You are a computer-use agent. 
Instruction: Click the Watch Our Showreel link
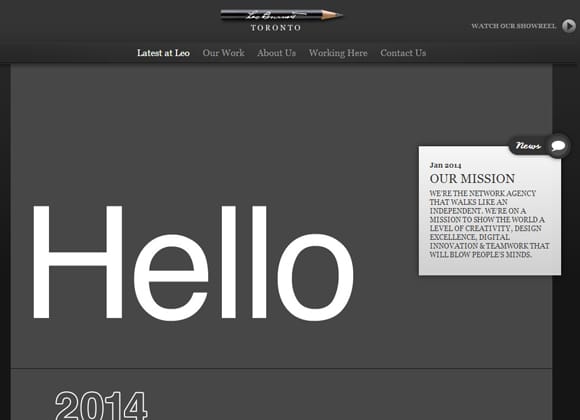coord(513,26)
